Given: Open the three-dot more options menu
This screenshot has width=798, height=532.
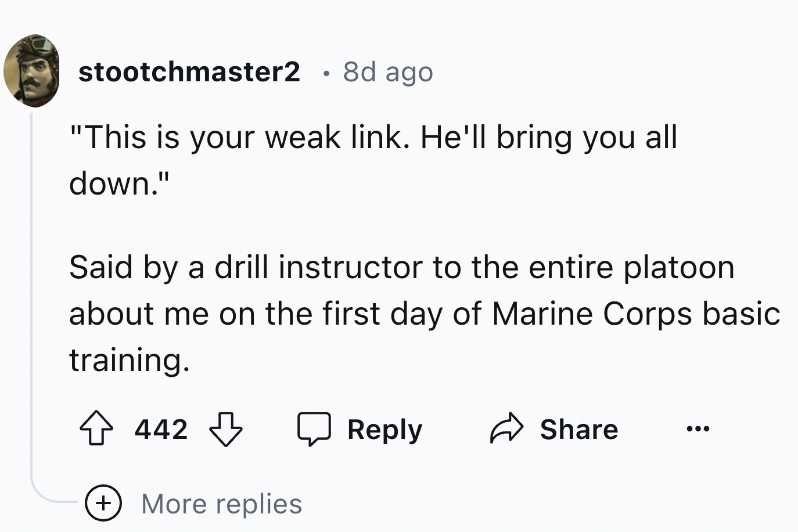Looking at the screenshot, I should click(x=698, y=430).
